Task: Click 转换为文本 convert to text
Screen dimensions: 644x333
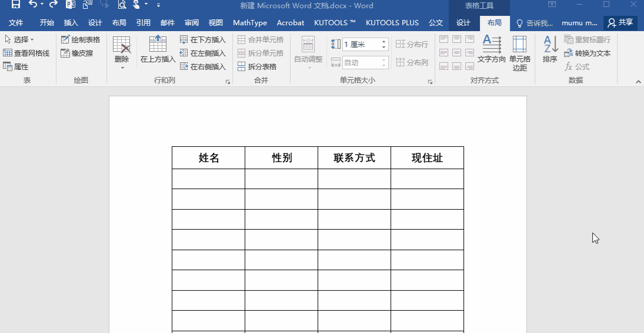Action: 588,53
